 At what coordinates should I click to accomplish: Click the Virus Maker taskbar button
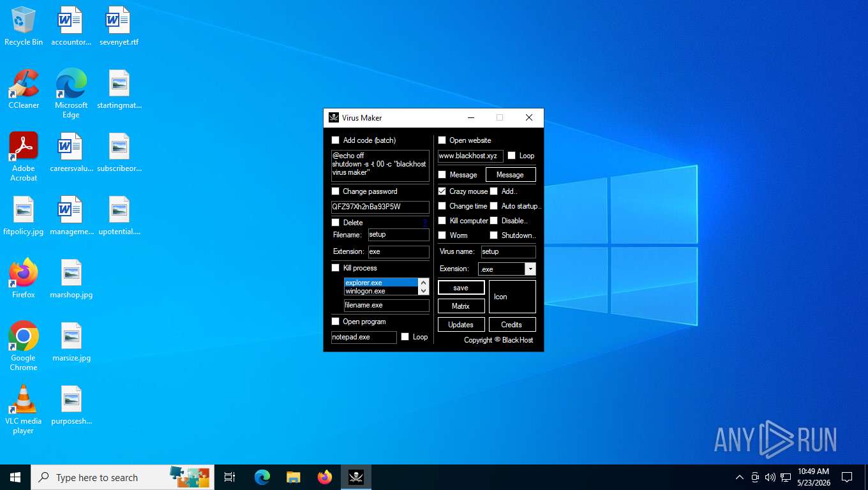(356, 477)
